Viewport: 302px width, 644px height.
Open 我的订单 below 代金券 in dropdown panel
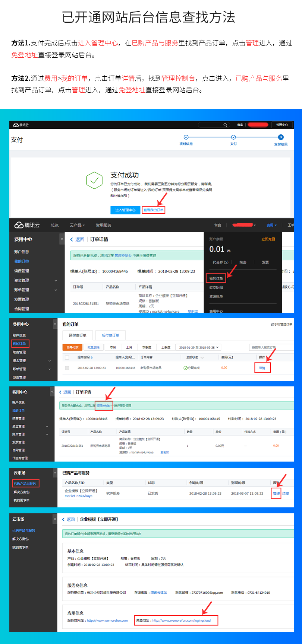[x=216, y=278]
